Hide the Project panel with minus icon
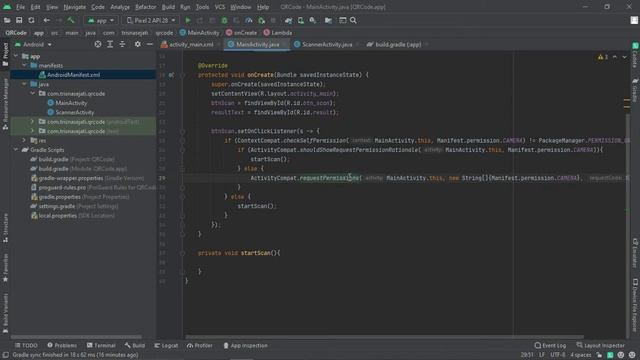 150,44
